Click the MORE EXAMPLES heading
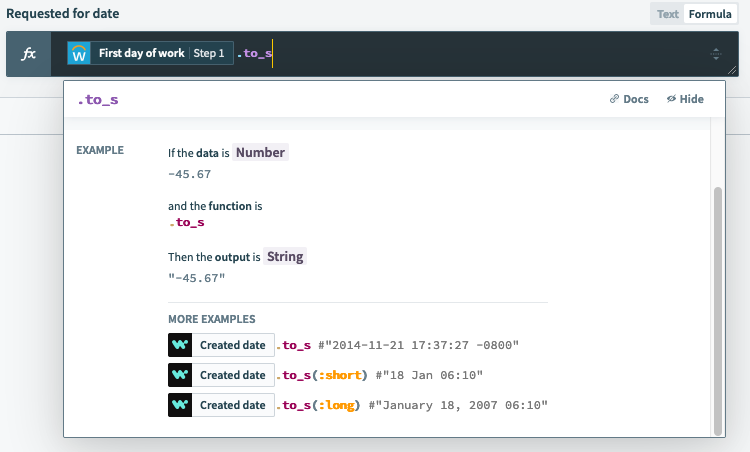This screenshot has width=750, height=452. click(x=212, y=319)
